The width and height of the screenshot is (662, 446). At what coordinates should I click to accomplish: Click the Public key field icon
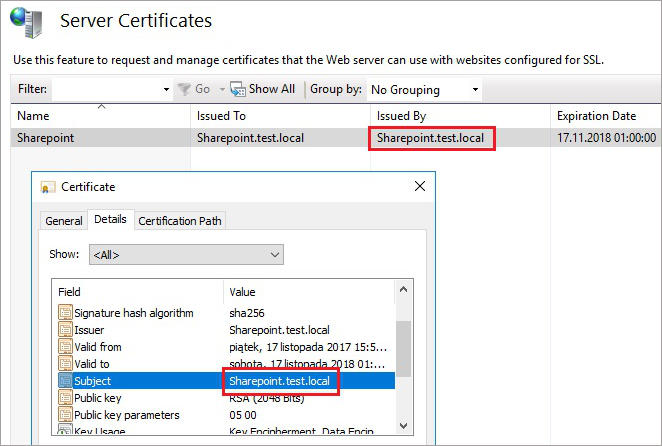(65, 397)
